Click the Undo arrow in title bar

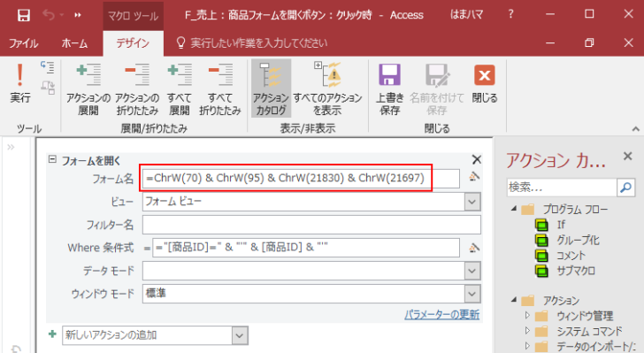[x=49, y=15]
